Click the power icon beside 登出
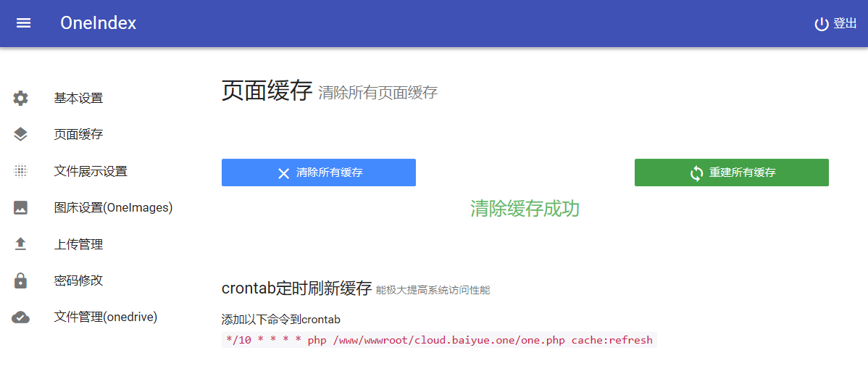Viewport: 868px width, 374px height. (x=822, y=24)
